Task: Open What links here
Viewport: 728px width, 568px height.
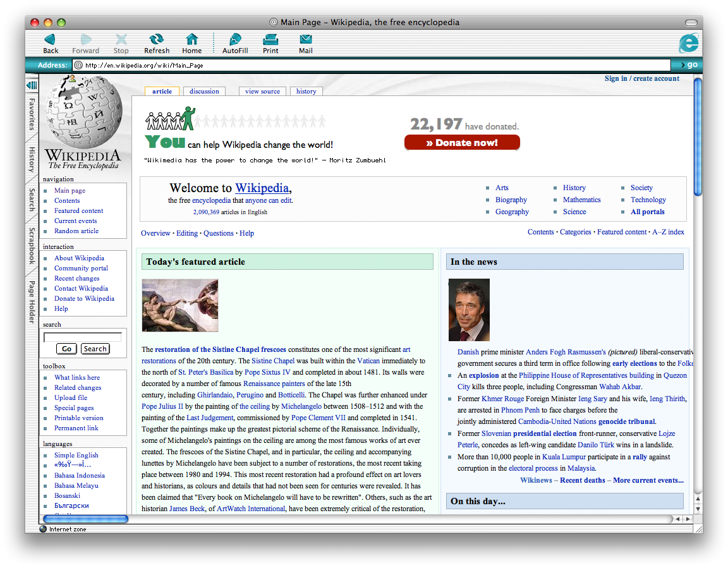Action: click(x=76, y=377)
